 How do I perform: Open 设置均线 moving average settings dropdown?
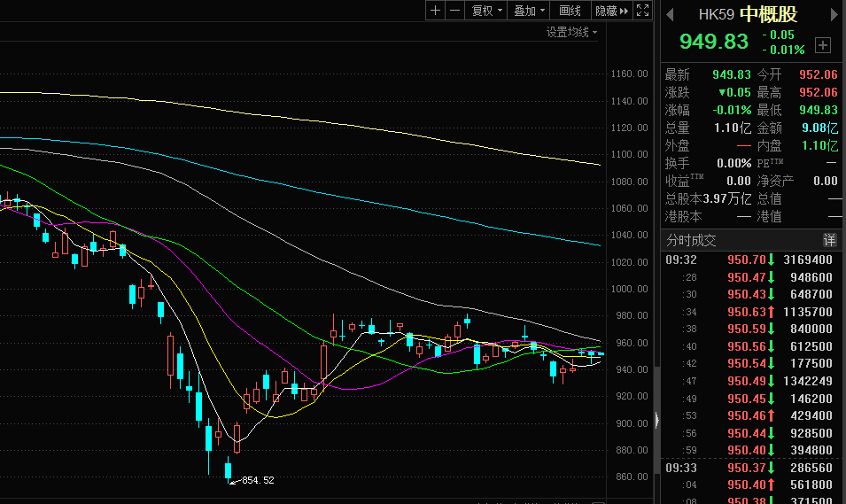571,32
